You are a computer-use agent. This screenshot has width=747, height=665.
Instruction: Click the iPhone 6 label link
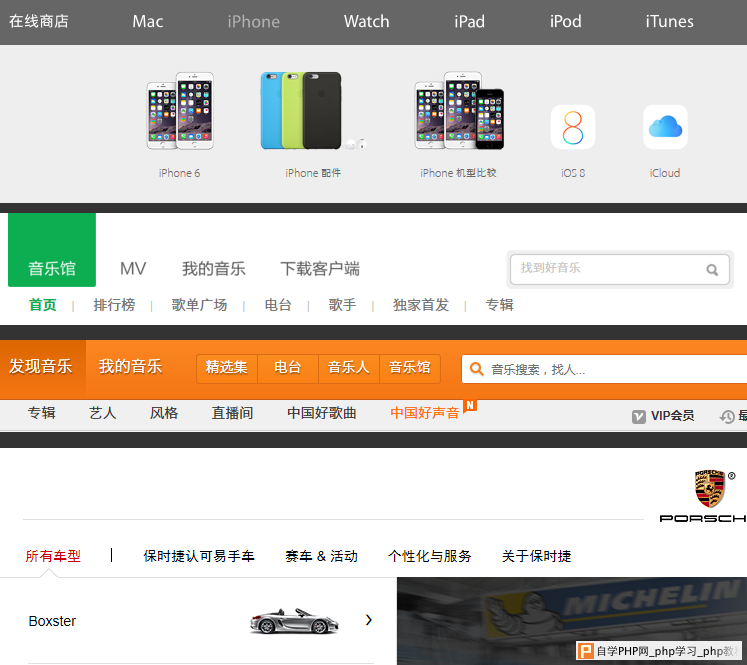click(x=179, y=173)
